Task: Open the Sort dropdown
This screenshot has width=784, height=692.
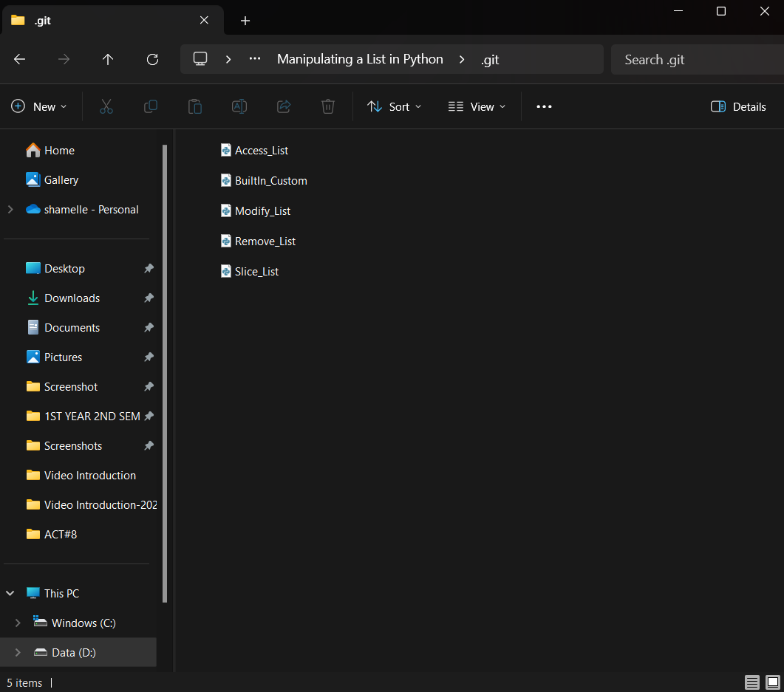Action: (x=395, y=106)
